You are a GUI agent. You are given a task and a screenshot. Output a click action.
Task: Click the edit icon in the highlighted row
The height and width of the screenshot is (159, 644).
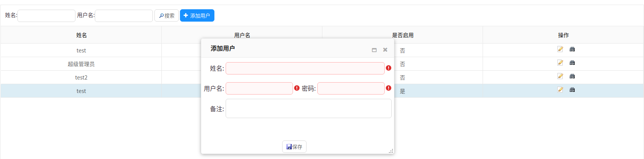pos(560,90)
